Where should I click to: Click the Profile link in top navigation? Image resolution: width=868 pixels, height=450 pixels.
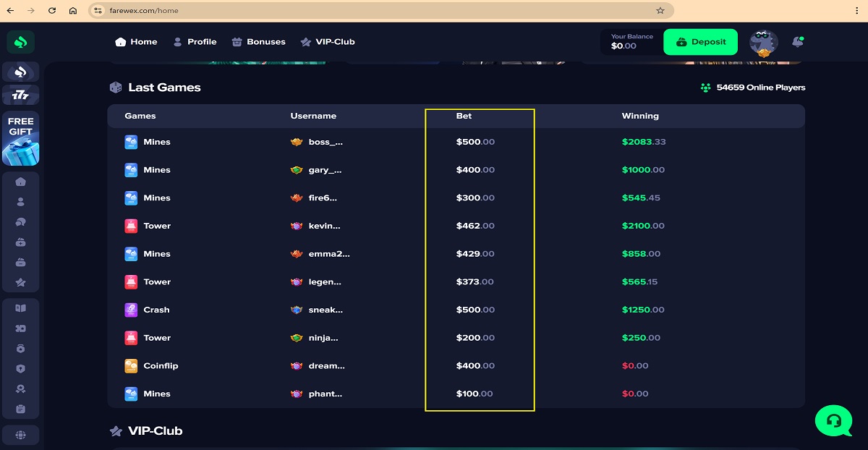click(195, 42)
